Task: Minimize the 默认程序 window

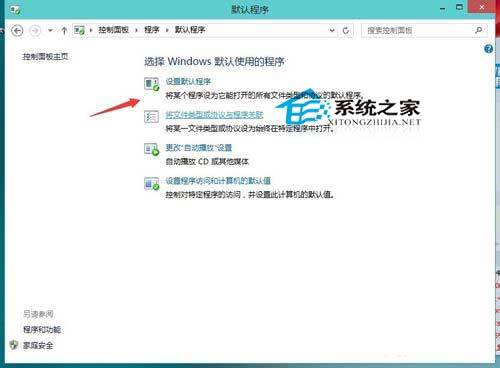Action: pos(443,8)
